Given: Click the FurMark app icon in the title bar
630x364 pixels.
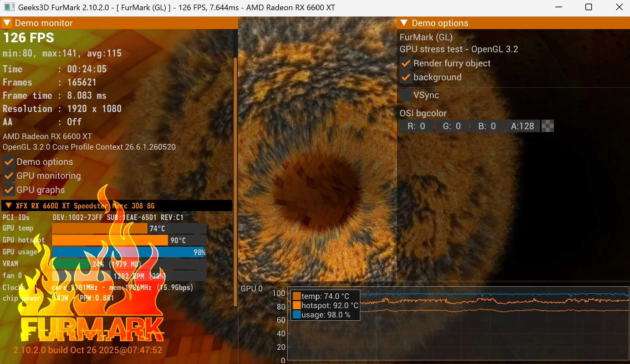Looking at the screenshot, I should [10, 7].
